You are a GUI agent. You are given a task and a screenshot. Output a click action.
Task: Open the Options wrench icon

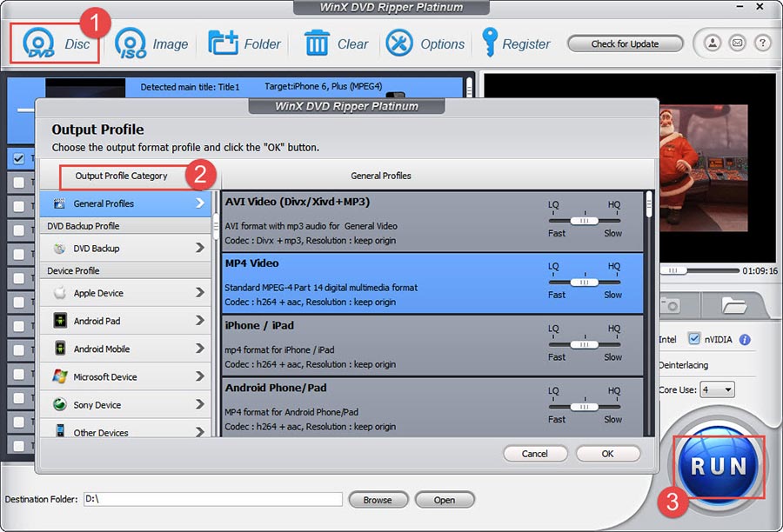point(399,43)
